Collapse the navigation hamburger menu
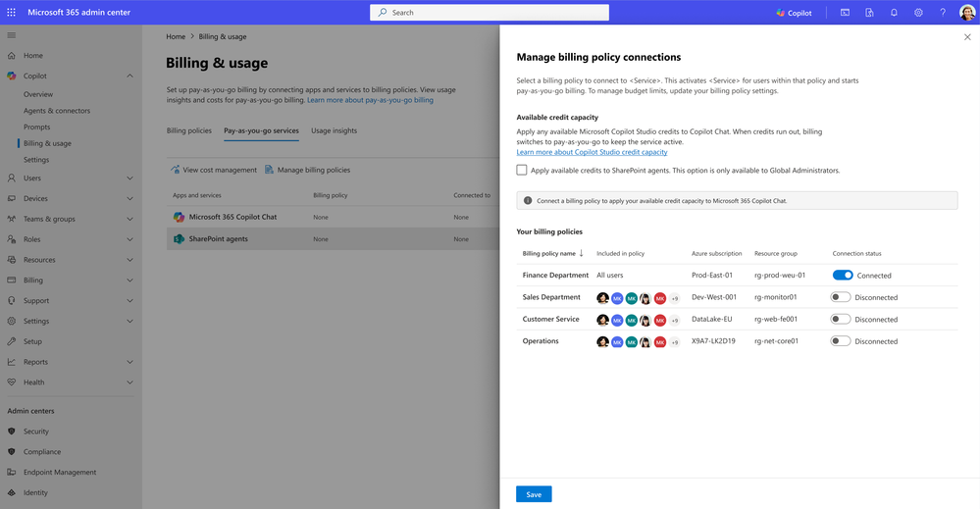The width and height of the screenshot is (980, 509). (11, 35)
